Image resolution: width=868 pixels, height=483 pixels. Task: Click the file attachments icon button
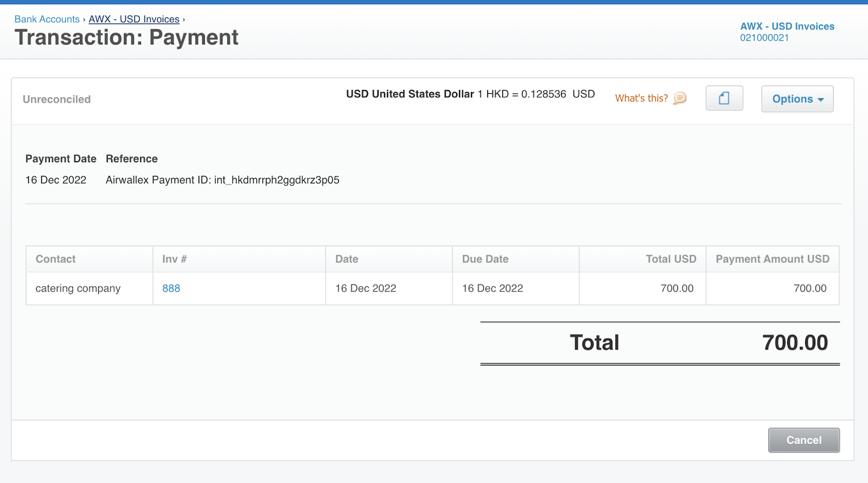pos(724,98)
